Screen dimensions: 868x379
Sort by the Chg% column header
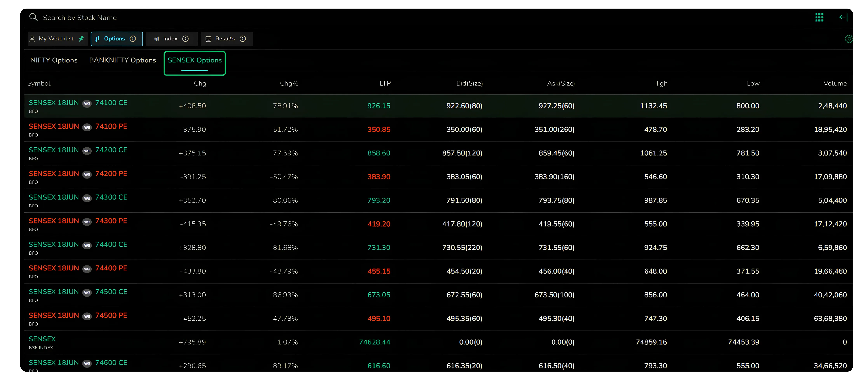(x=289, y=83)
